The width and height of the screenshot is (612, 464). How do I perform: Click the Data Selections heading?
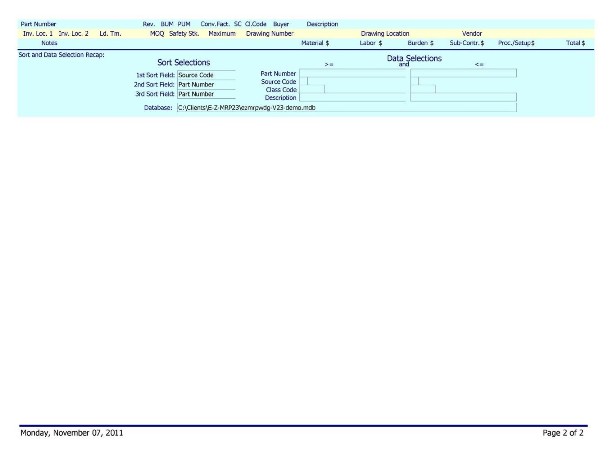[x=414, y=59]
